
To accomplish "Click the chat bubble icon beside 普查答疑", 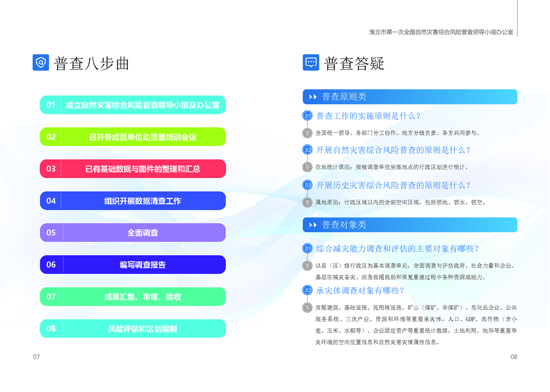I will click(311, 62).
